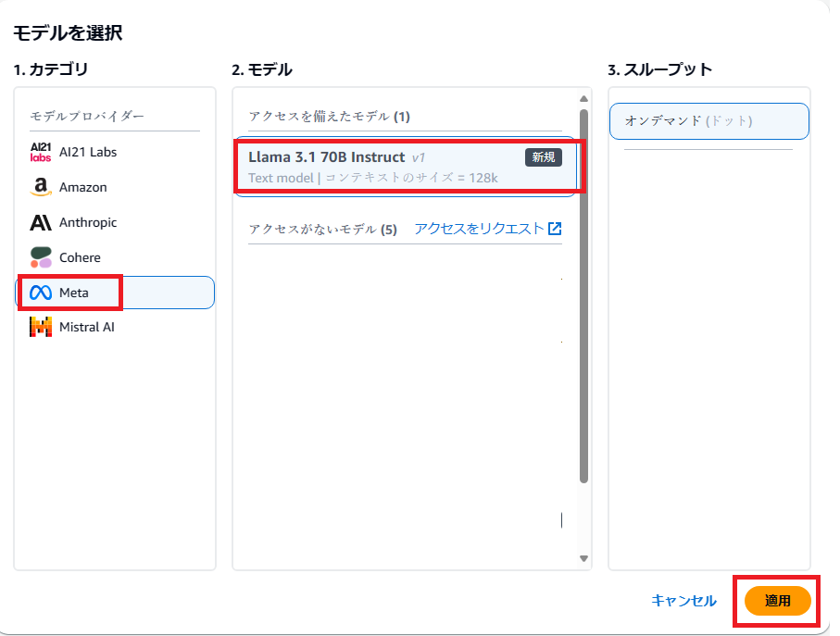Choose Amazon as model provider
Screen dimensions: 840x636
click(x=115, y=187)
